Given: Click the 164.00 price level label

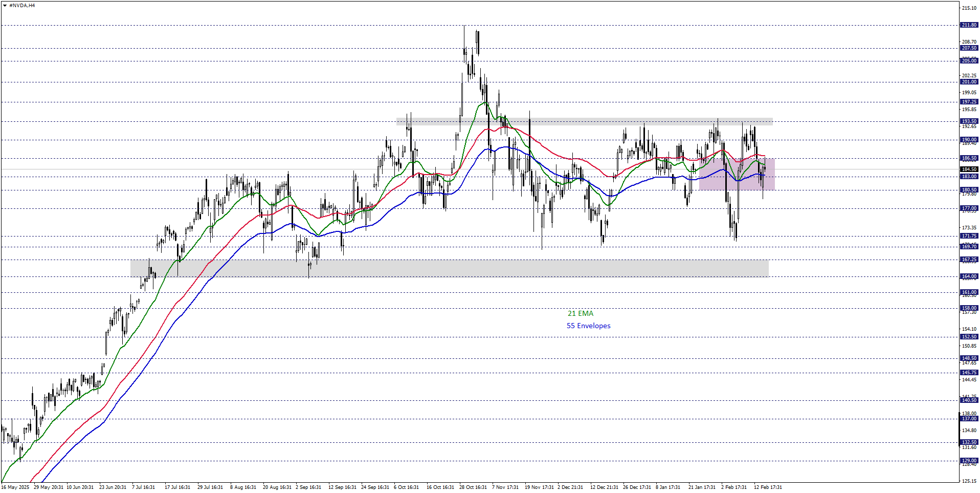Looking at the screenshot, I should 969,276.
